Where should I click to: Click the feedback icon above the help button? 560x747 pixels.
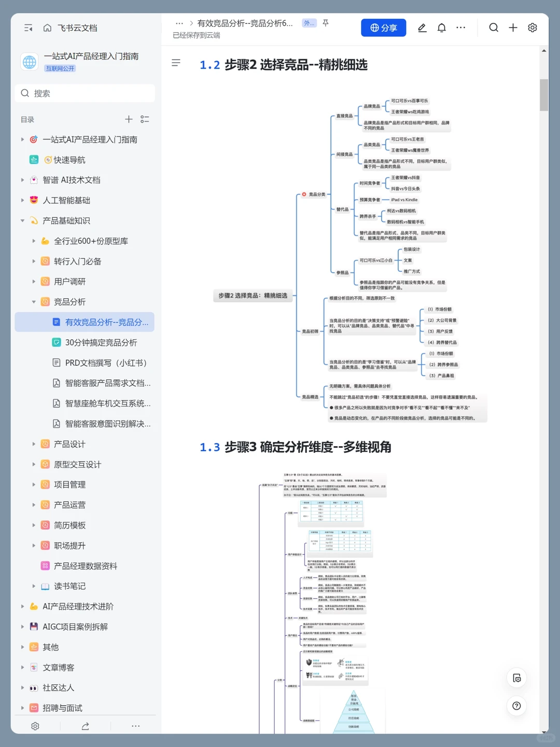click(x=516, y=677)
